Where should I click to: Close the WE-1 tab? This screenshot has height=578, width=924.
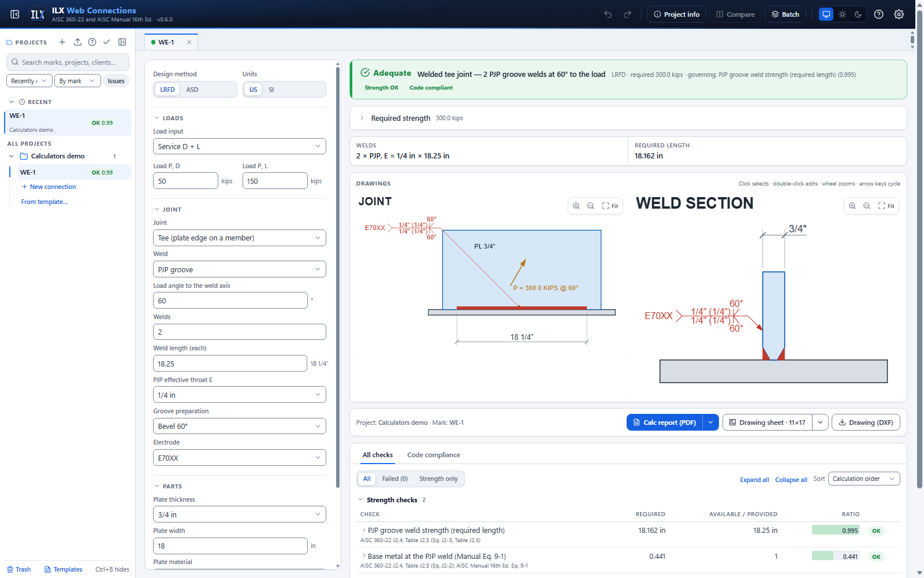pyautogui.click(x=189, y=42)
